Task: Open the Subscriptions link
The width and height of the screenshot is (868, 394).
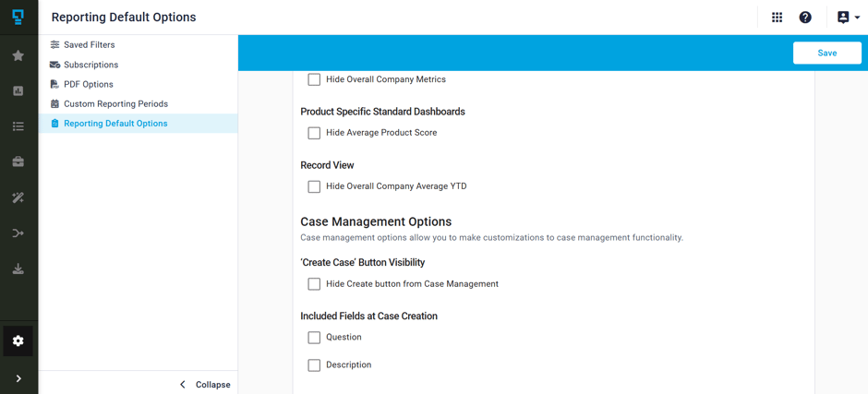Action: [x=90, y=65]
